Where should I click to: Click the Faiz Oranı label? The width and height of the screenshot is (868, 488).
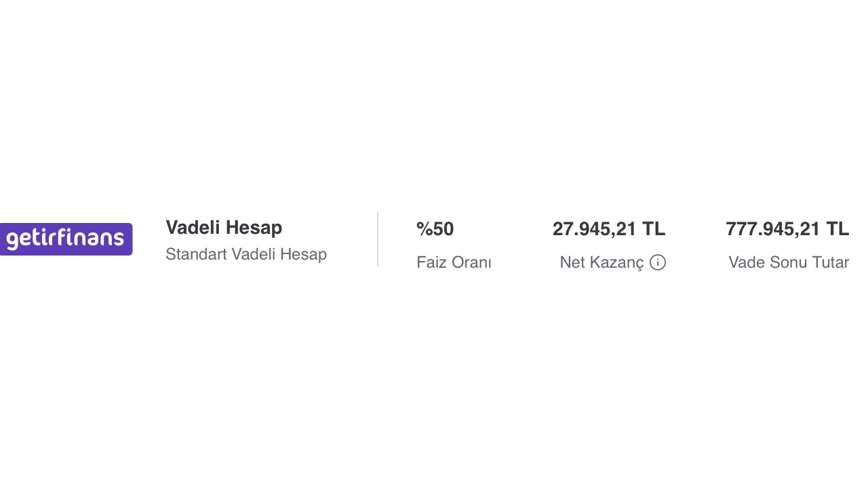(x=454, y=262)
